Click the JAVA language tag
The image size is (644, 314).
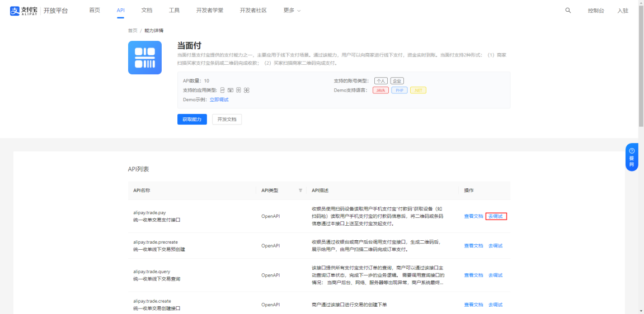380,90
